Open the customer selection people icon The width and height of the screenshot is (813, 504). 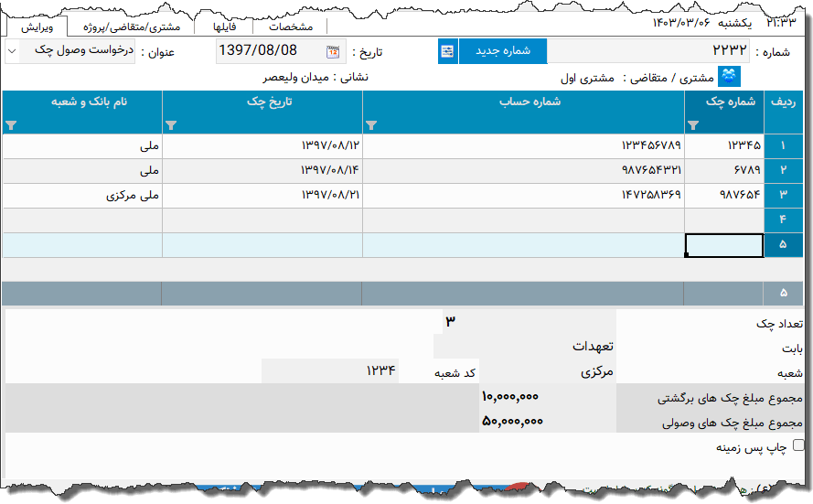click(729, 77)
